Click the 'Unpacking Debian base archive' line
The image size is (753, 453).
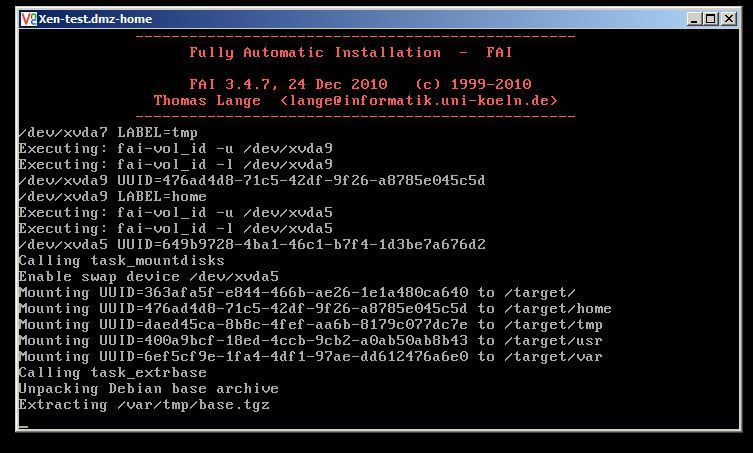point(148,388)
